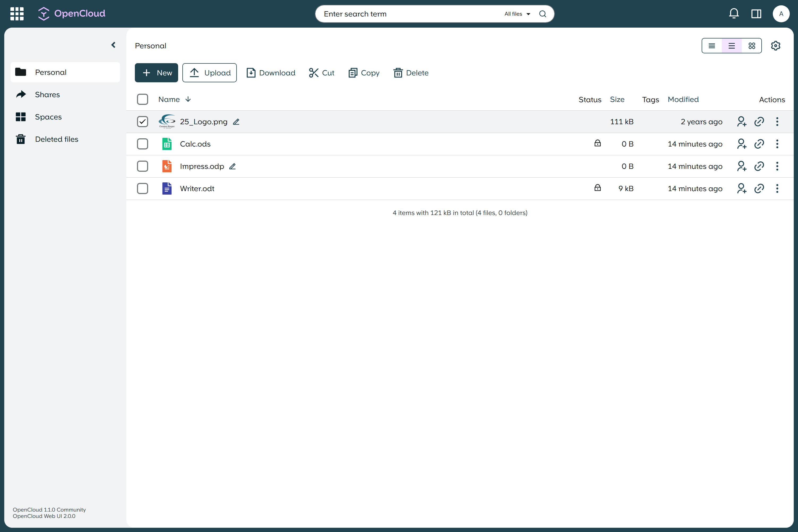Copy the selected file
Image resolution: width=798 pixels, height=532 pixels.
pyautogui.click(x=364, y=73)
